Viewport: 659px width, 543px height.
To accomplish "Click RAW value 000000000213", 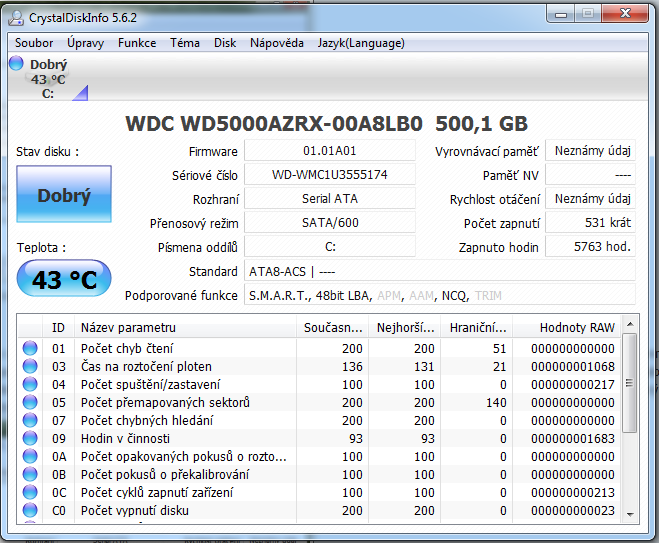I will [x=572, y=493].
